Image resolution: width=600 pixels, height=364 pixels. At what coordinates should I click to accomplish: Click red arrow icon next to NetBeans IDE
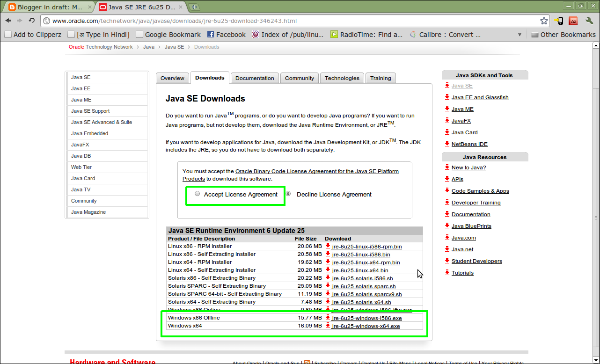pos(447,144)
